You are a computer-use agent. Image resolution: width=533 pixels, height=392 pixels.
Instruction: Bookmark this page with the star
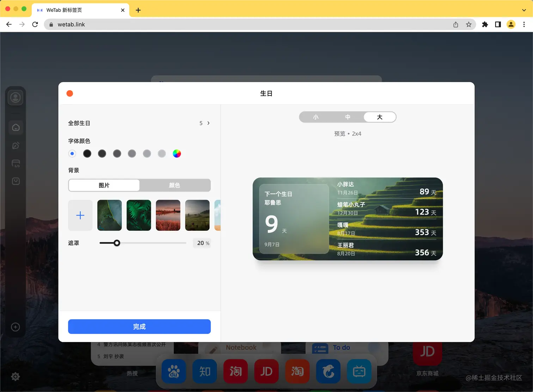tap(468, 24)
